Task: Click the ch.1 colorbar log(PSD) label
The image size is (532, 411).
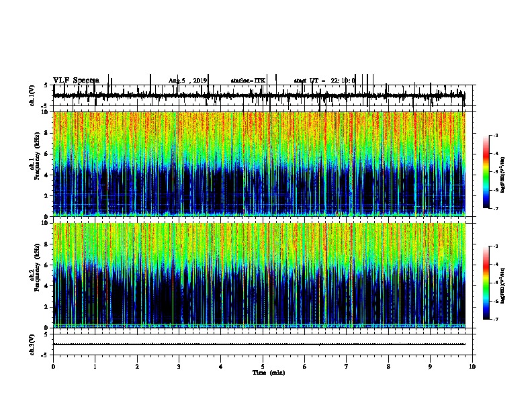Action: tap(503, 175)
